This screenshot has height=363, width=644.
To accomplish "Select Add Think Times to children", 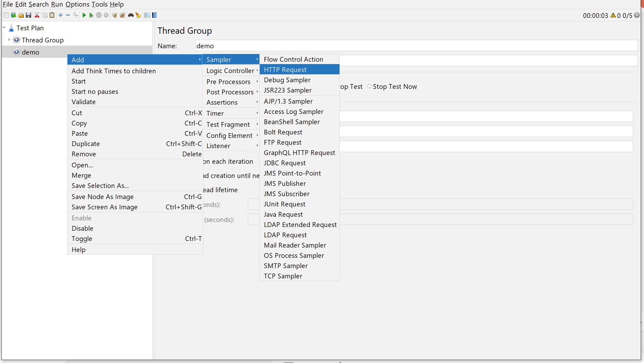I will 135,71.
